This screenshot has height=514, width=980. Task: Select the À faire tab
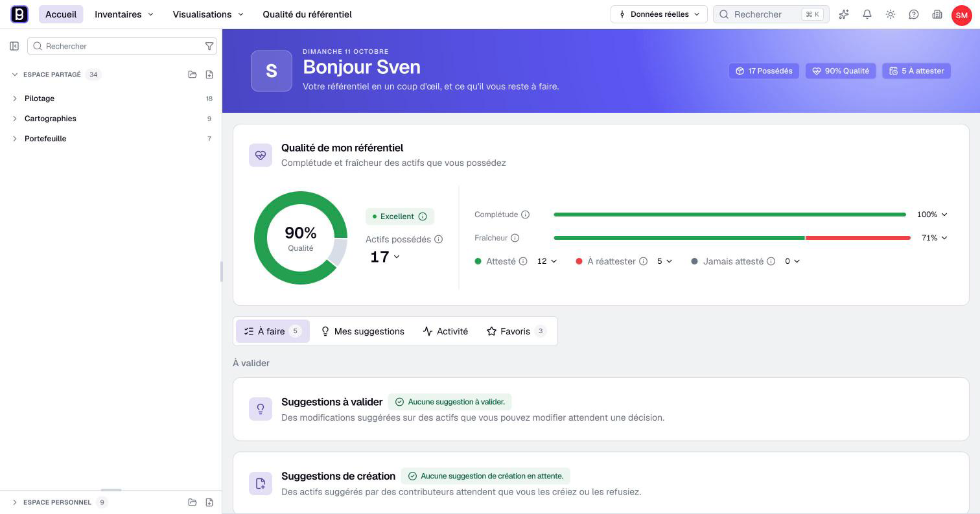tap(273, 331)
